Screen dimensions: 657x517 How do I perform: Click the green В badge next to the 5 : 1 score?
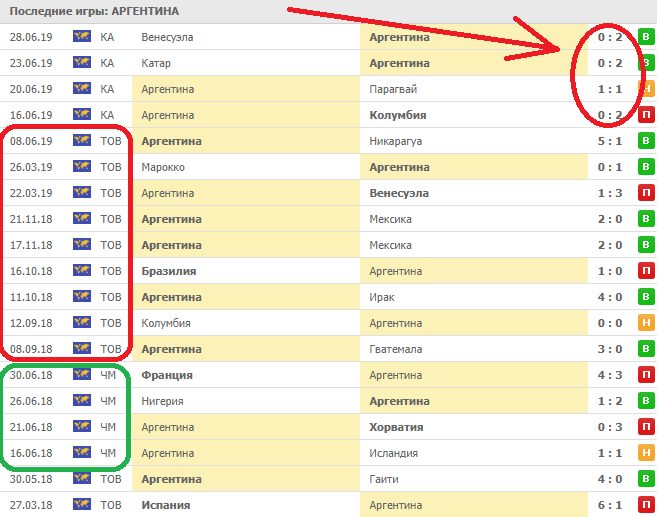(646, 141)
